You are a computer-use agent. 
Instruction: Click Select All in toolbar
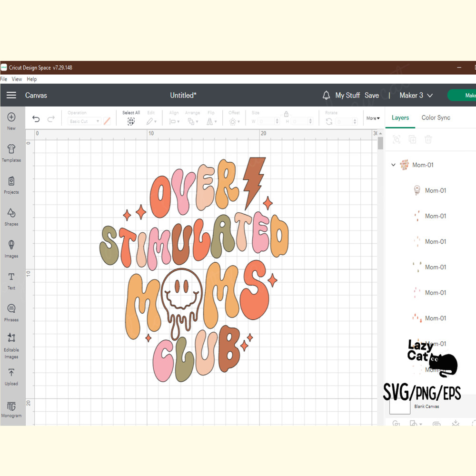[131, 118]
